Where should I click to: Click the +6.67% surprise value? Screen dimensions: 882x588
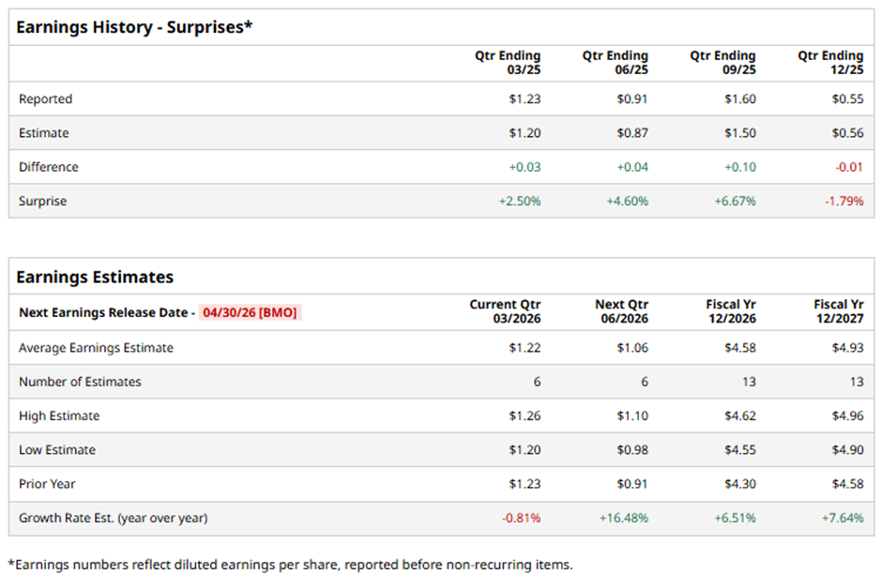point(737,201)
